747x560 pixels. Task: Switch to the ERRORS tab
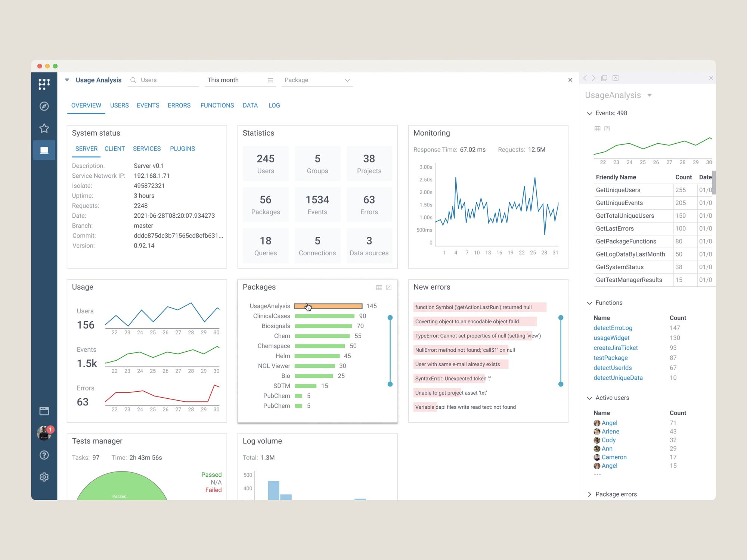click(179, 106)
